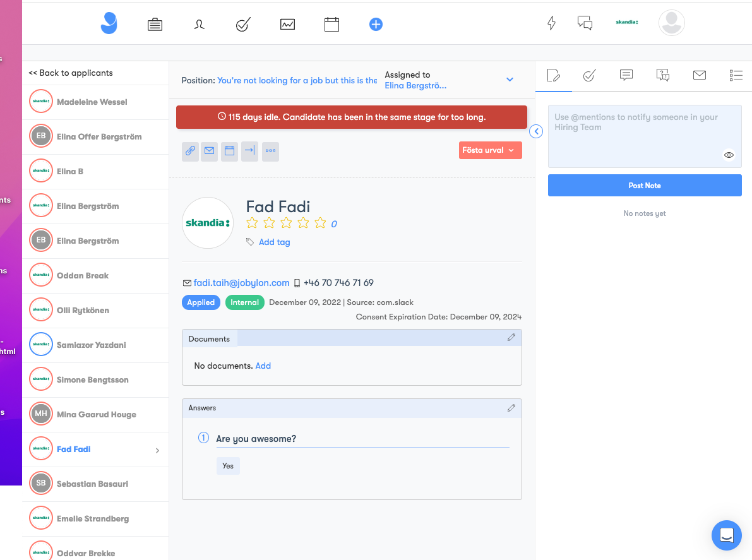Open the candidates person icon
The height and width of the screenshot is (560, 752).
coord(199,25)
